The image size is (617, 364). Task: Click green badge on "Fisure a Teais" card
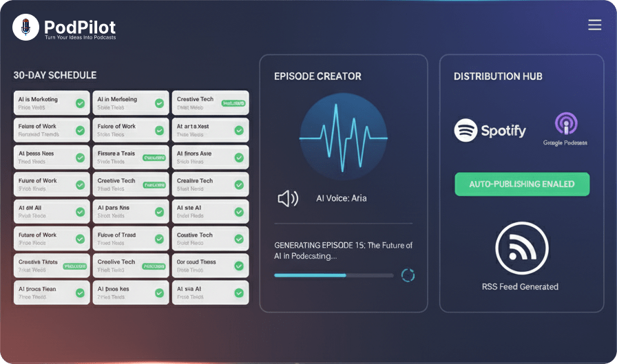pyautogui.click(x=154, y=158)
